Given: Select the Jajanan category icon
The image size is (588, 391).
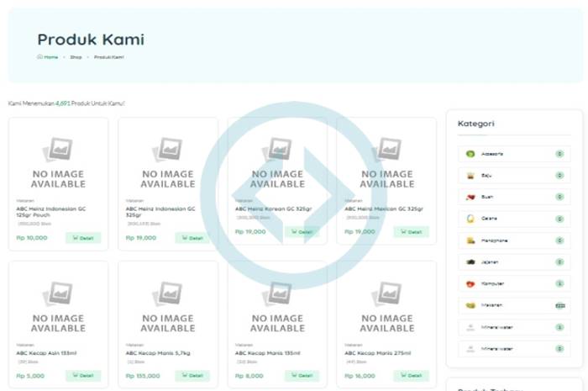Looking at the screenshot, I should tap(470, 262).
